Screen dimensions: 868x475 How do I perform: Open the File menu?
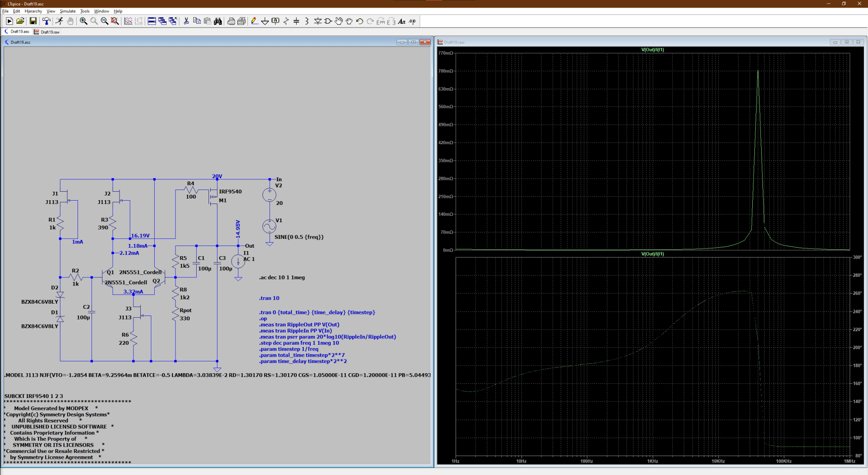pyautogui.click(x=6, y=11)
